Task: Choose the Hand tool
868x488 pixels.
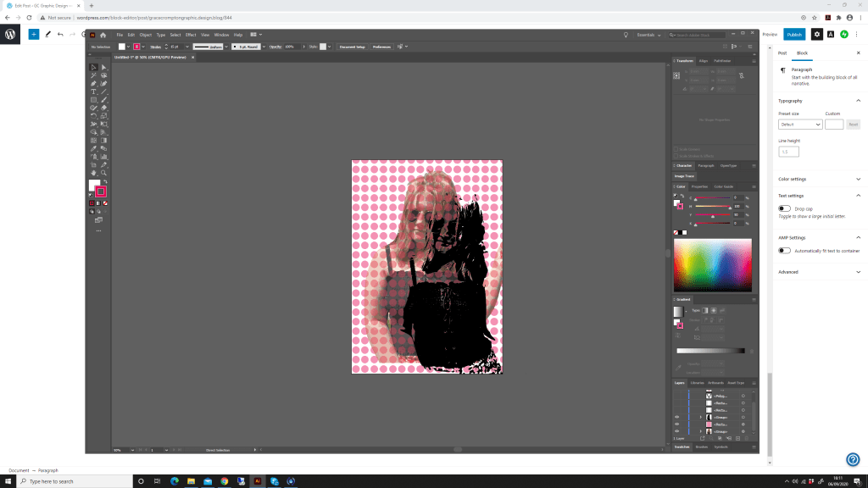Action: click(x=94, y=173)
